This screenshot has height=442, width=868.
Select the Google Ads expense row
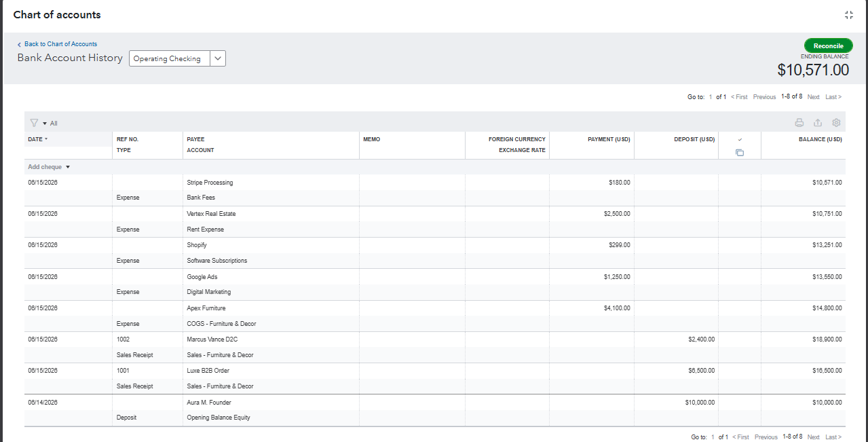pos(435,284)
